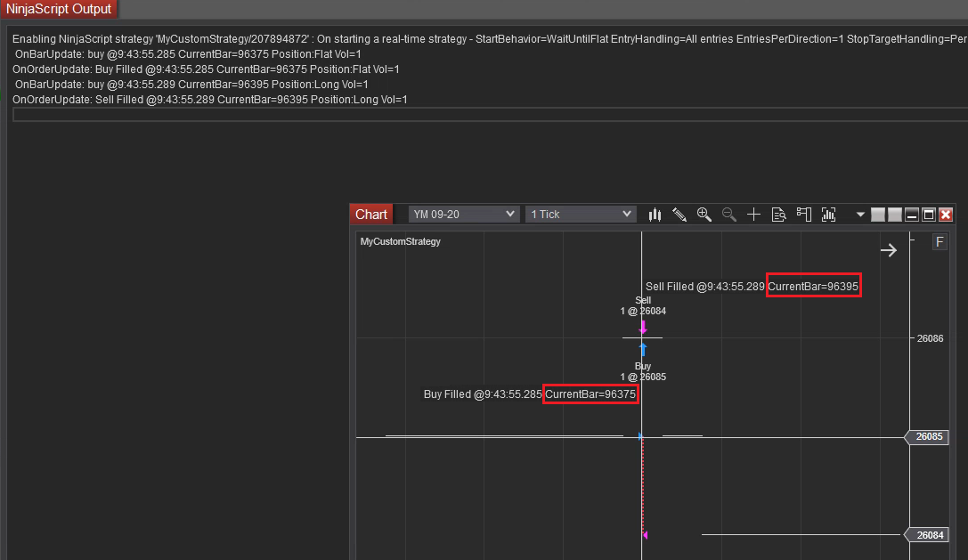
Task: Open the bar type chart style icon
Action: tap(655, 215)
